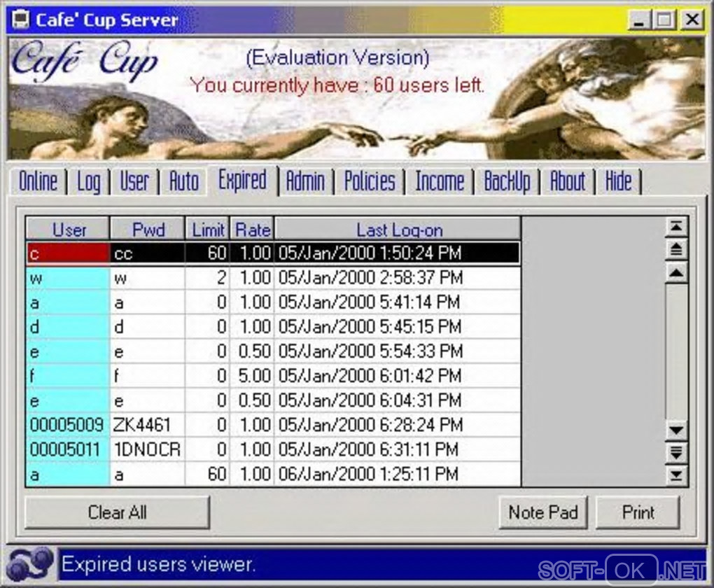
Task: Click the Clear All button
Action: pos(117,512)
